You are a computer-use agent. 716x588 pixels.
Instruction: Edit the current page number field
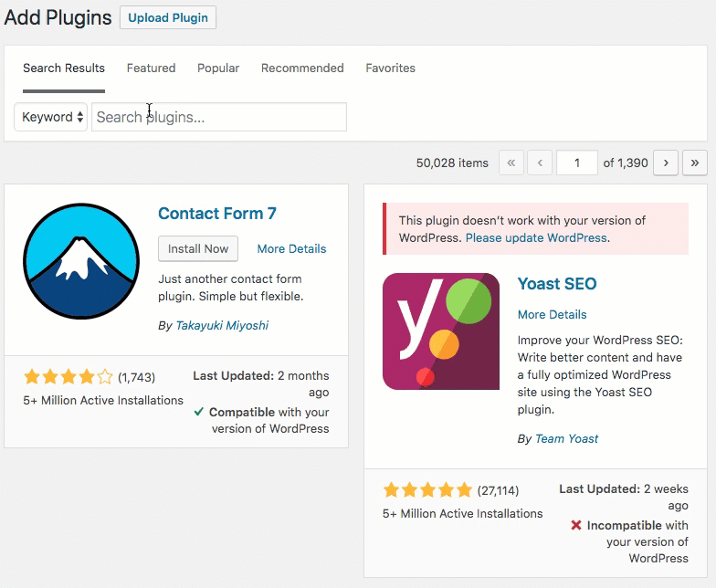(577, 163)
